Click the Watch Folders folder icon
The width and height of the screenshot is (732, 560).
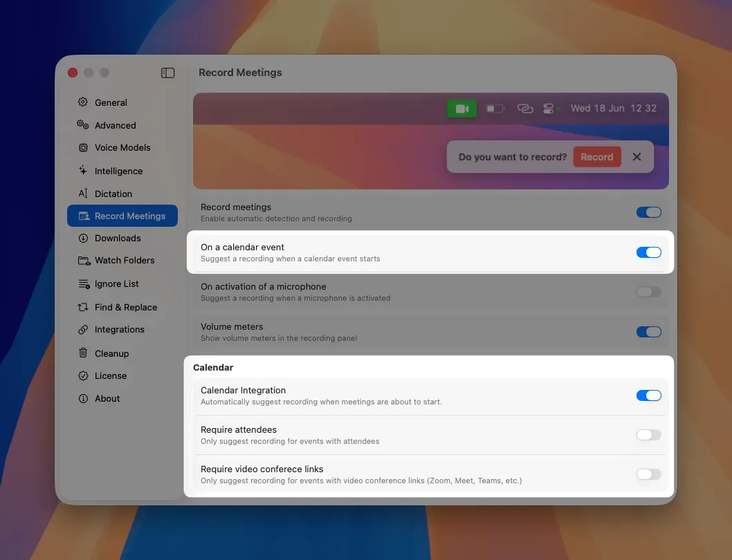pyautogui.click(x=84, y=261)
